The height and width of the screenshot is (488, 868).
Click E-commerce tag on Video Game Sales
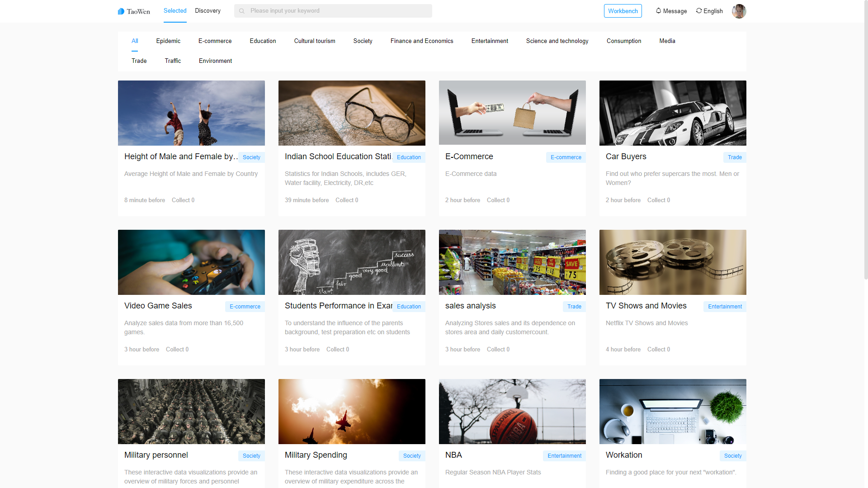(245, 307)
